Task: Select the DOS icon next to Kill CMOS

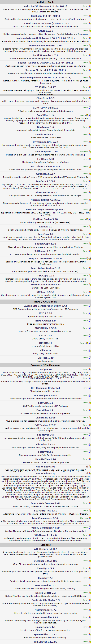Action: 90,350
